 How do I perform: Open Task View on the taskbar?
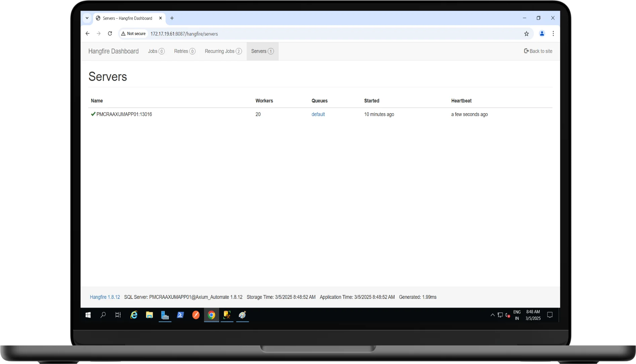click(x=118, y=315)
